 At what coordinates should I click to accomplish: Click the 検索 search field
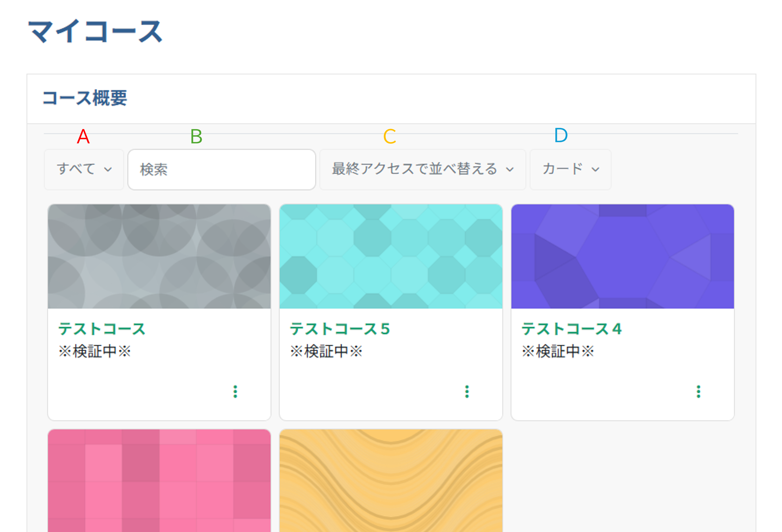coord(221,169)
